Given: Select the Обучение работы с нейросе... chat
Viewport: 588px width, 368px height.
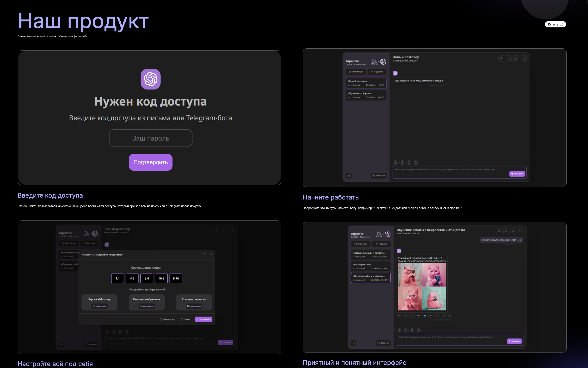Looking at the screenshot, I should (x=371, y=278).
